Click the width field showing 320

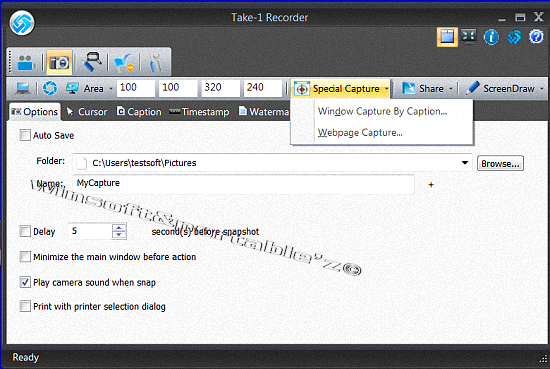[x=221, y=88]
